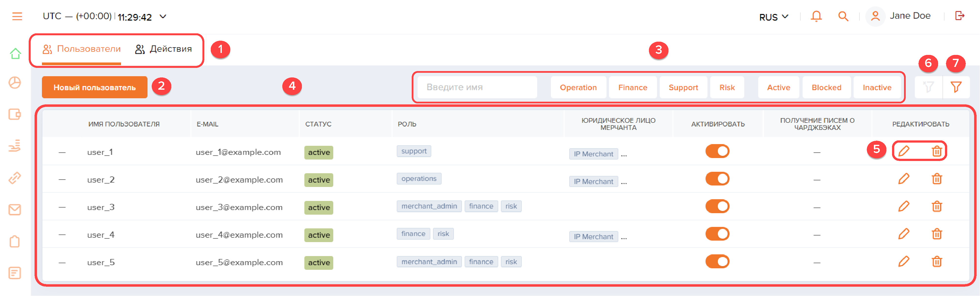Open the RUS language dropdown

773,17
